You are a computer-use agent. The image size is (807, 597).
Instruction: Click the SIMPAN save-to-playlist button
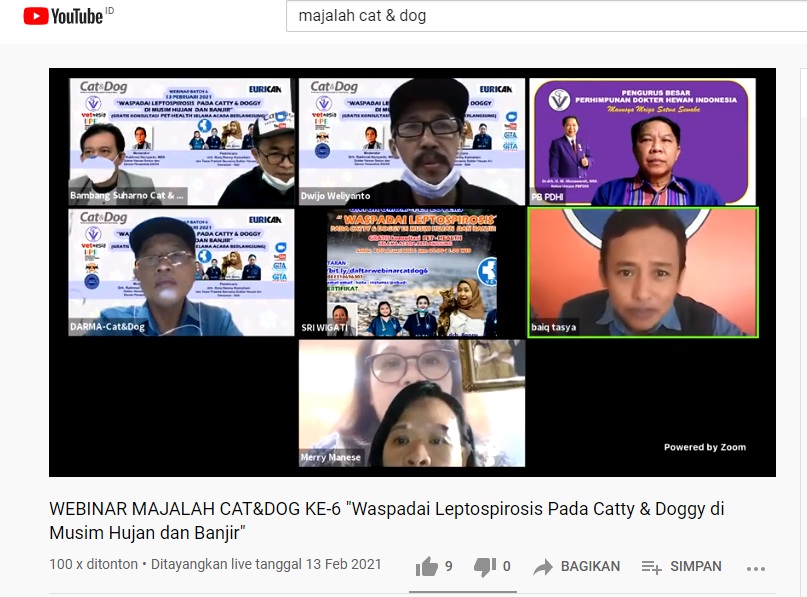681,567
